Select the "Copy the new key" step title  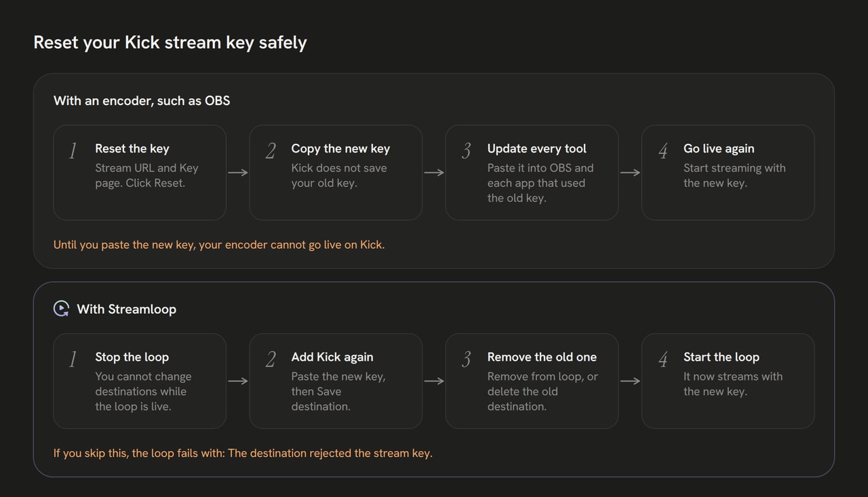(x=340, y=148)
